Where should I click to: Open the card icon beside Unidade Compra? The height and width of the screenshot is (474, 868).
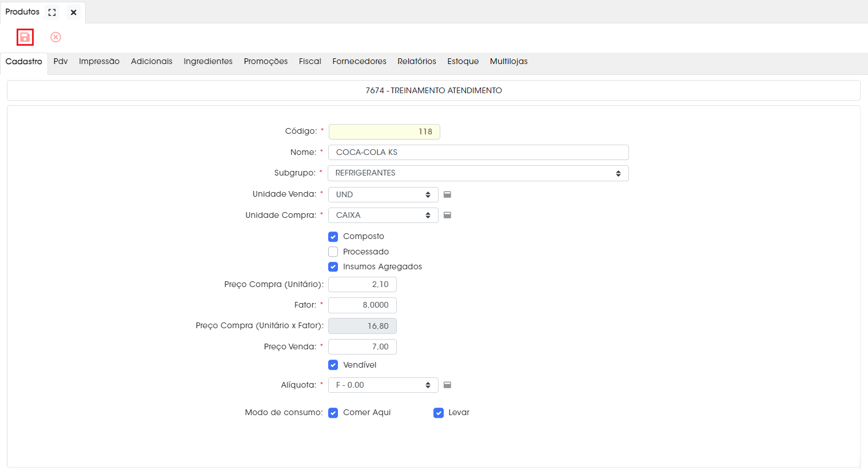tap(448, 215)
